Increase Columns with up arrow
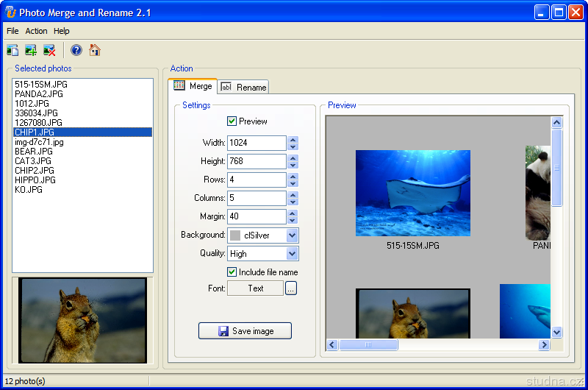The image size is (588, 390). pos(293,194)
